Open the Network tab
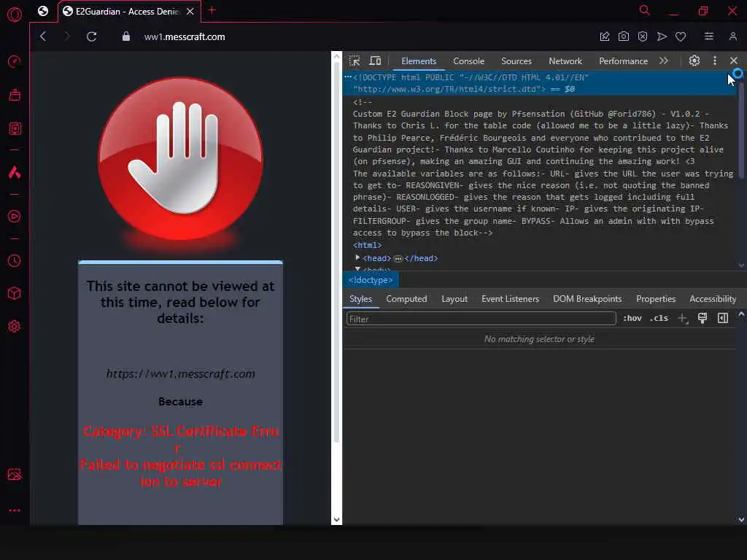The height and width of the screenshot is (560, 747). 565,61
